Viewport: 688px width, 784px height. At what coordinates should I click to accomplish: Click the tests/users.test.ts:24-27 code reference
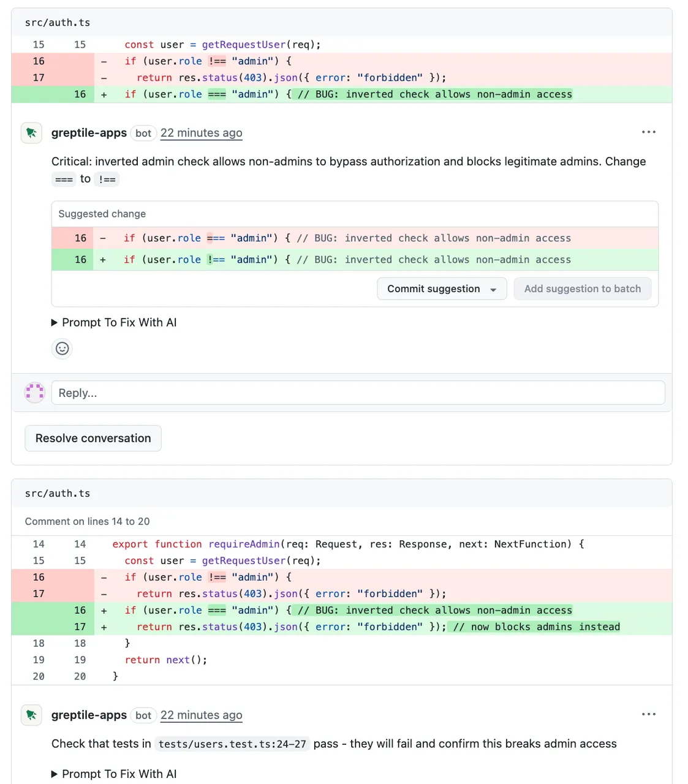click(x=232, y=744)
